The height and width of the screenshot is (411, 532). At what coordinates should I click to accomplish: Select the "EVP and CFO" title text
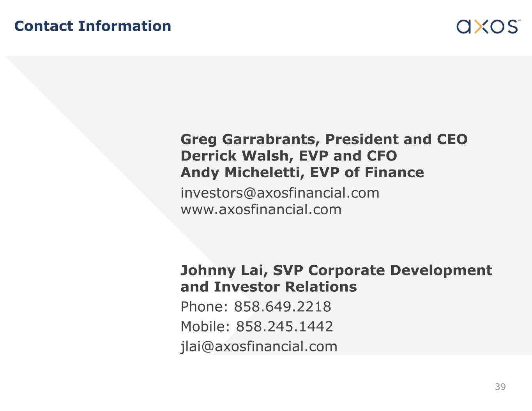tap(348, 156)
